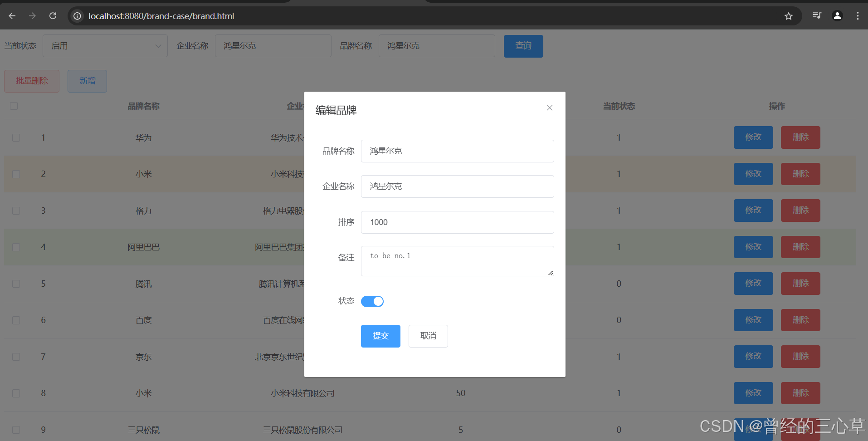Screen dimensions: 868x441
Task: Reload the page with refresh icon
Action: point(53,16)
